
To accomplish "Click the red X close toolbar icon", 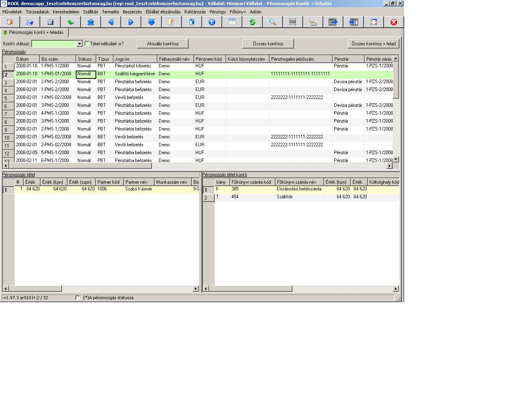I will [394, 22].
